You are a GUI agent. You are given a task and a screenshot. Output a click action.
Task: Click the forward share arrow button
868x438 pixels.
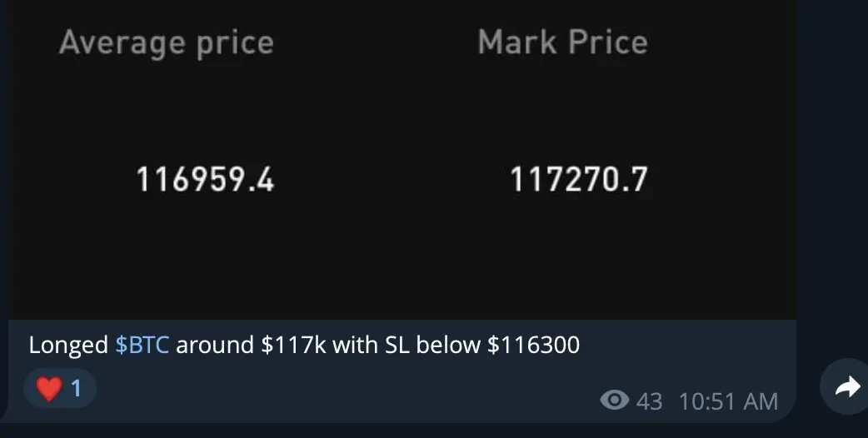846,386
